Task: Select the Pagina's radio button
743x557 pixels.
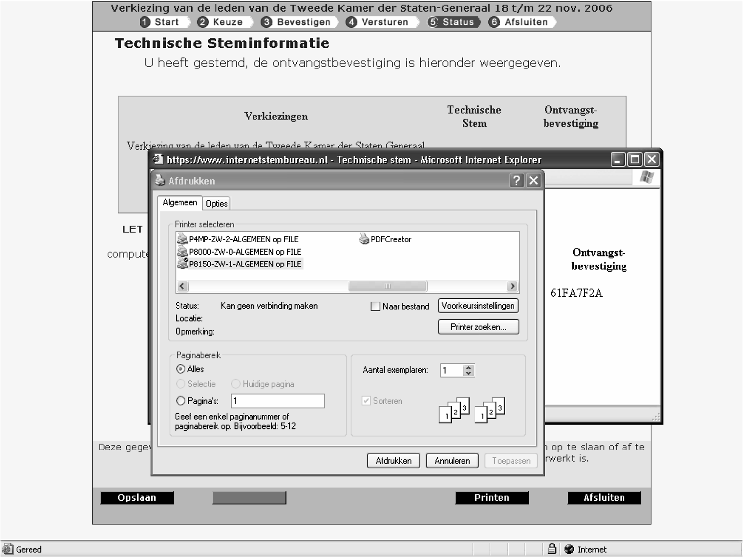Action: click(181, 401)
